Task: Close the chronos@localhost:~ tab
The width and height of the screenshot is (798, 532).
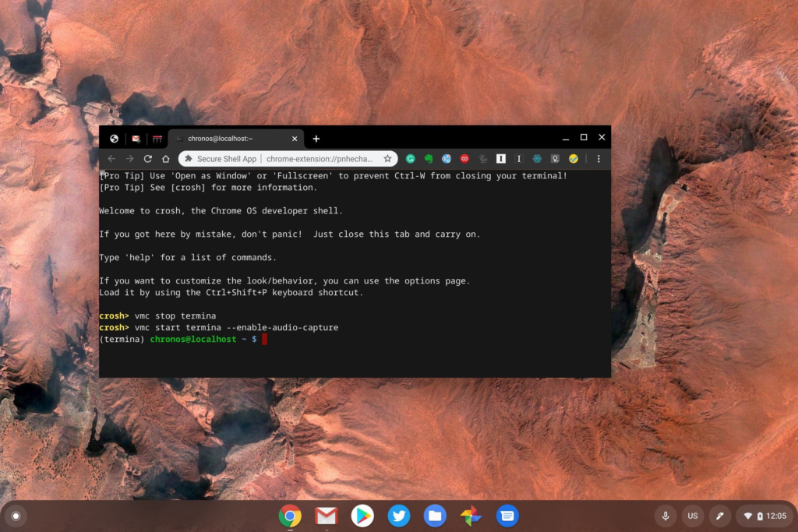Action: click(294, 139)
